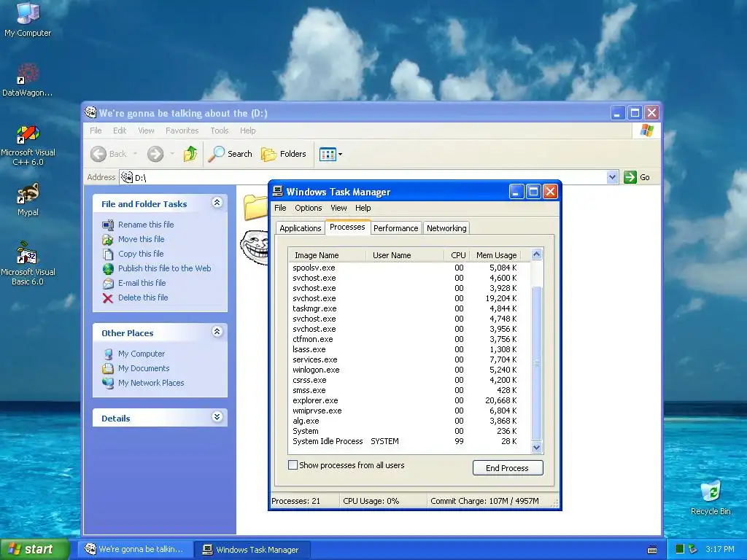Open Task Manager Help menu
The width and height of the screenshot is (747, 560).
[363, 208]
